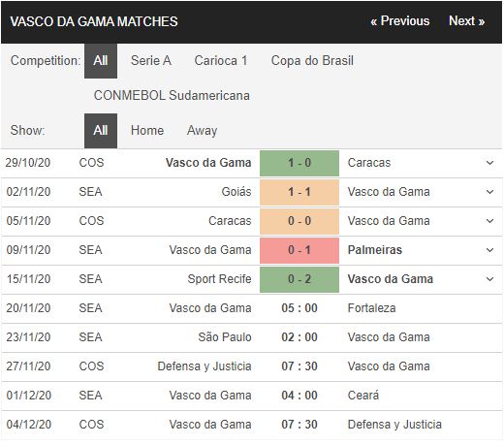Filter by Copa do Brasil competition
The height and width of the screenshot is (445, 504).
click(x=312, y=61)
